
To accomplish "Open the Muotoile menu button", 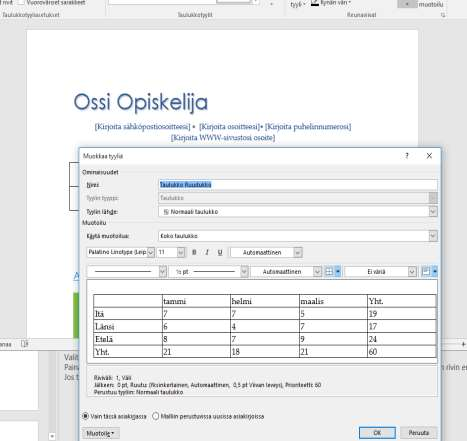I will (x=101, y=433).
